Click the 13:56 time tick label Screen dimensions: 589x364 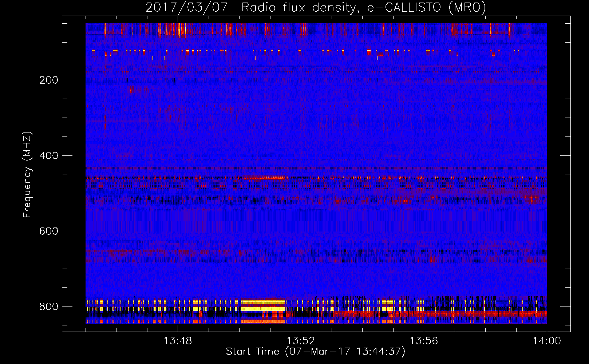tap(424, 341)
